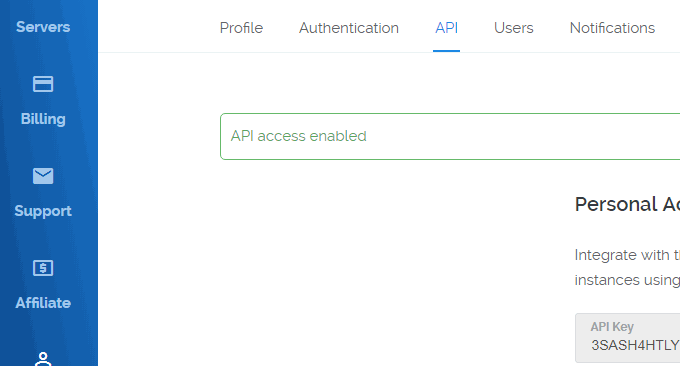The width and height of the screenshot is (680, 366).
Task: Click the Personal Access heading text
Action: pyautogui.click(x=627, y=204)
